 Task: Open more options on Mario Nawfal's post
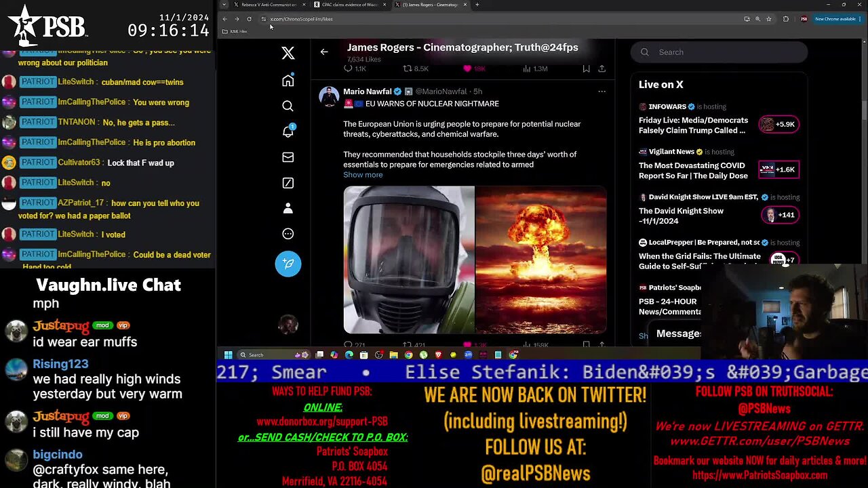point(601,91)
